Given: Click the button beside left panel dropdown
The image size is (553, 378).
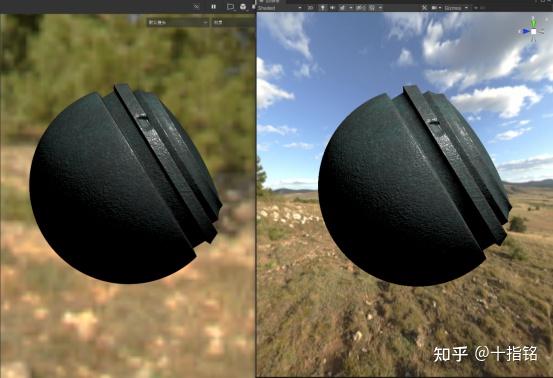Looking at the screenshot, I should [x=233, y=23].
